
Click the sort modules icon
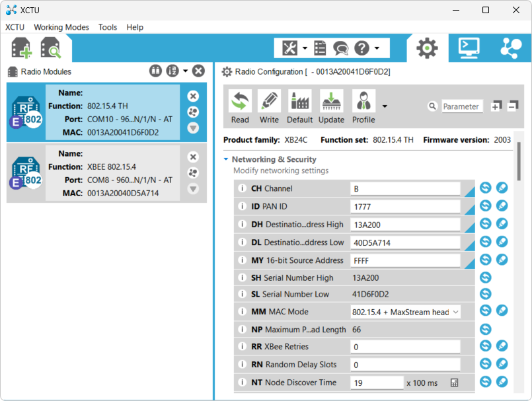172,71
